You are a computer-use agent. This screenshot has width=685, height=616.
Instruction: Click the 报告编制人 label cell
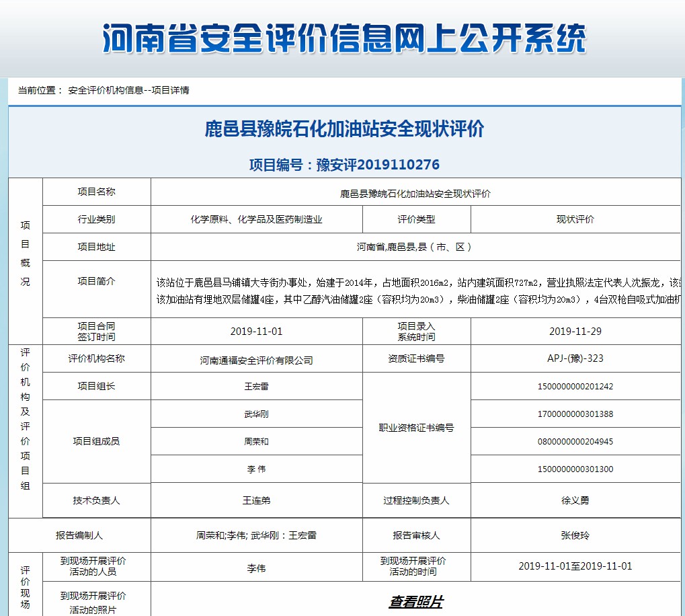tap(79, 535)
